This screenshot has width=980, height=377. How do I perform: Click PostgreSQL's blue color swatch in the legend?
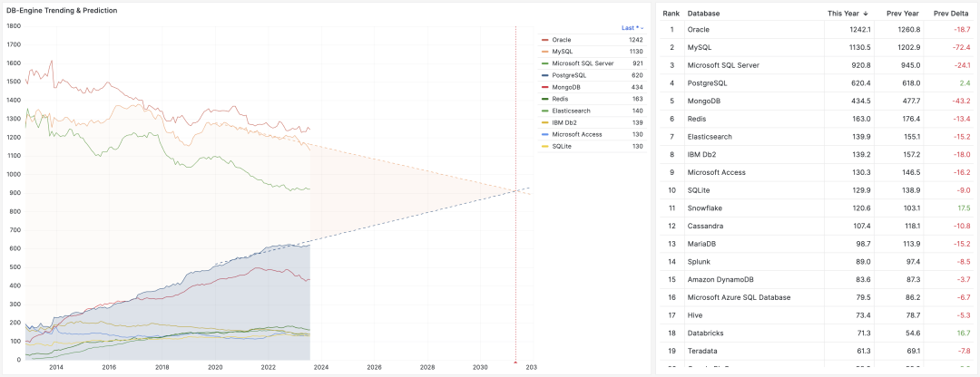click(x=544, y=75)
